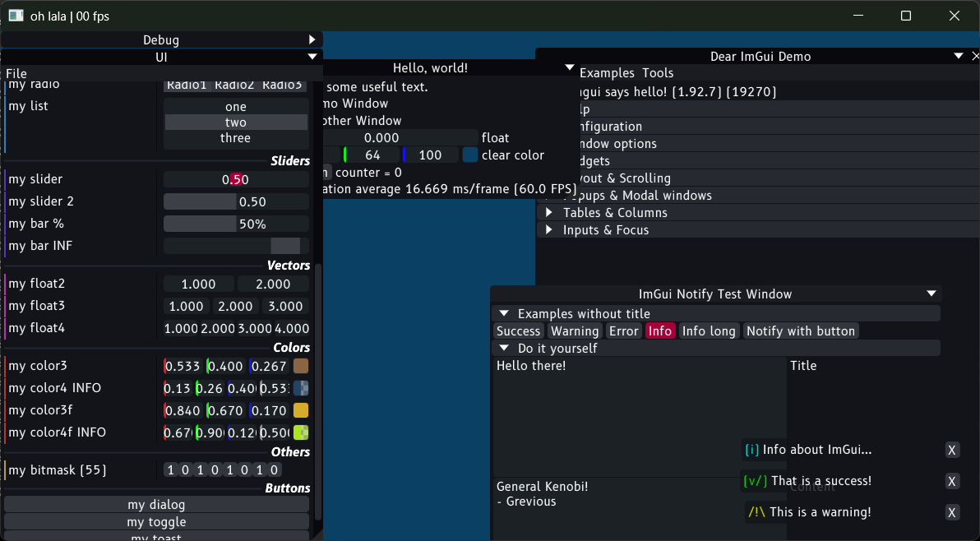The height and width of the screenshot is (541, 980).
Task: Click the my bar INF progress bar
Action: coord(236,246)
